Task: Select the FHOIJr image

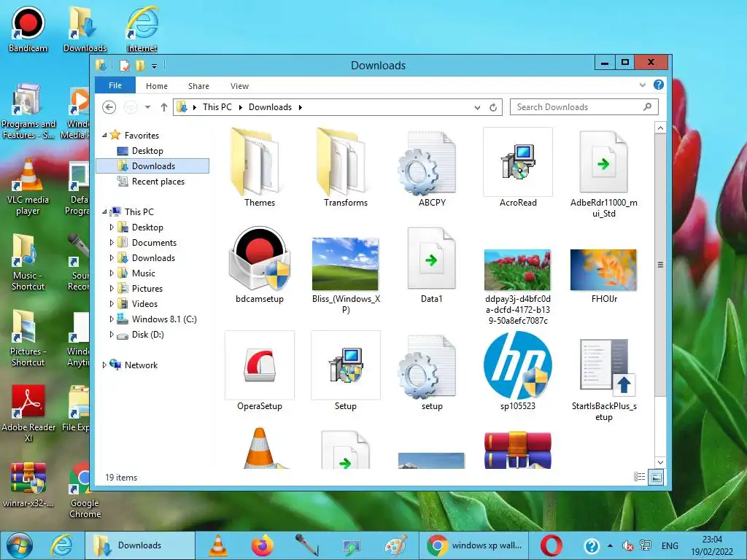Action: [603, 275]
